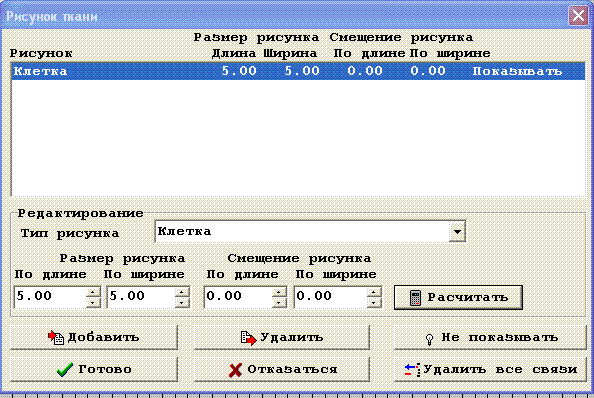Image resolution: width=594 pixels, height=398 pixels.
Task: Click the Размер По длине input field
Action: (x=50, y=297)
